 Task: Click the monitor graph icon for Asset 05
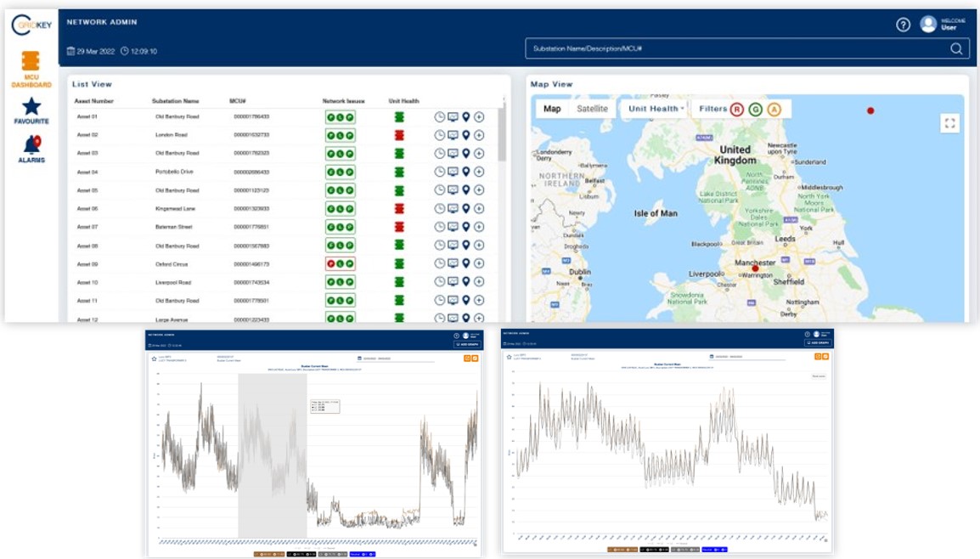pyautogui.click(x=453, y=190)
